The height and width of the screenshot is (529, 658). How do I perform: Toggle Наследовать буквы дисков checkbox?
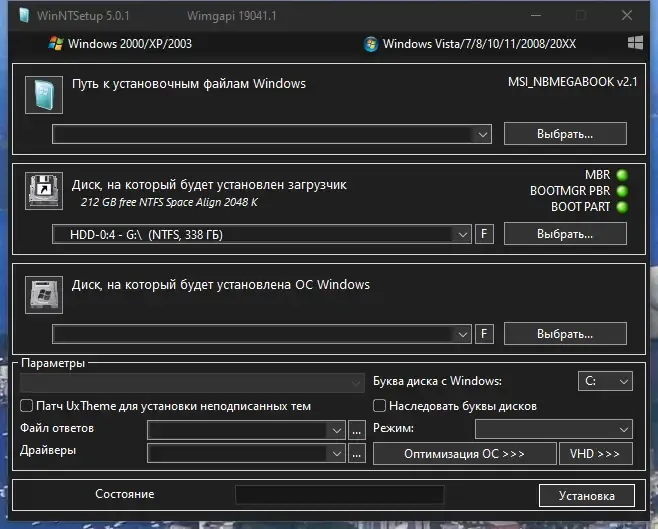(379, 406)
